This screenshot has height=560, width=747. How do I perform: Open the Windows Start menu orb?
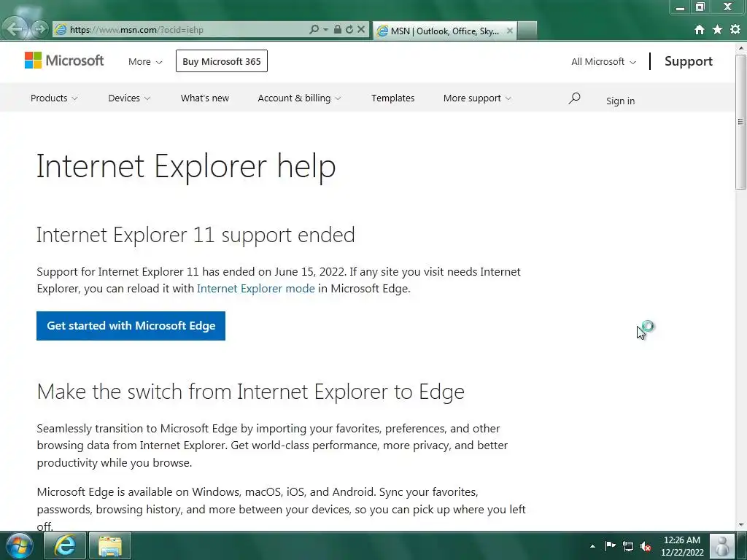[20, 545]
